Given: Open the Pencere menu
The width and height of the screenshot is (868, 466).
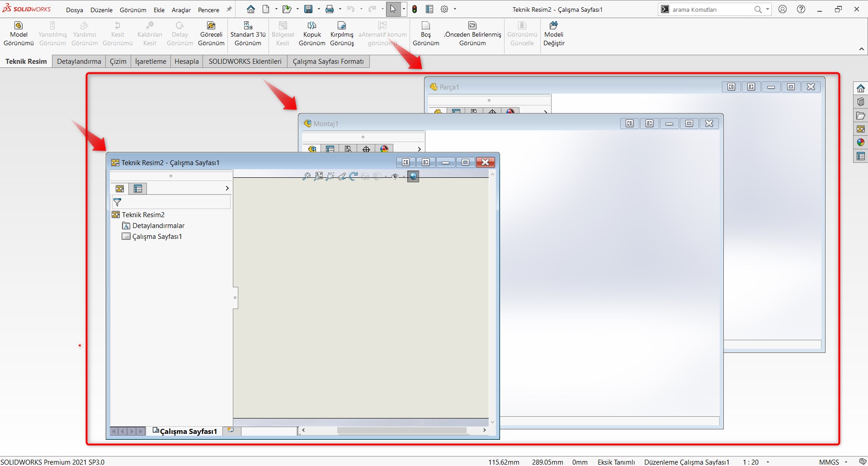Looking at the screenshot, I should (208, 10).
